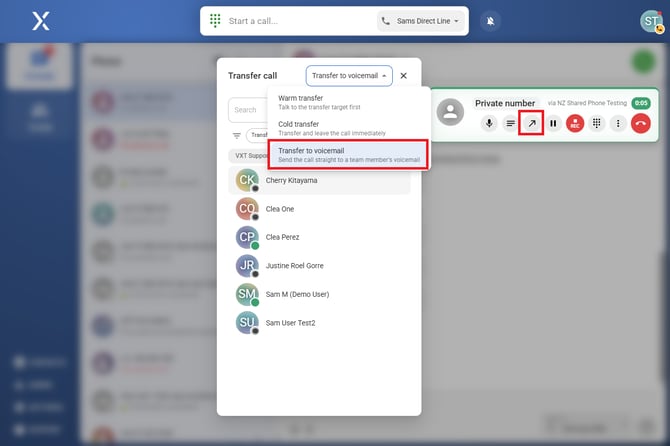
Task: Choose Cold transfer from the list
Action: pyautogui.click(x=347, y=128)
